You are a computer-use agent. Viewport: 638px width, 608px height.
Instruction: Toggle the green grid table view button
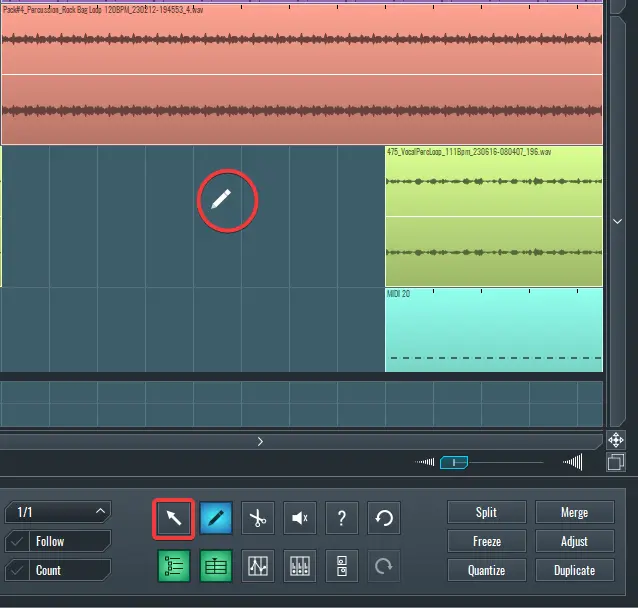point(216,566)
